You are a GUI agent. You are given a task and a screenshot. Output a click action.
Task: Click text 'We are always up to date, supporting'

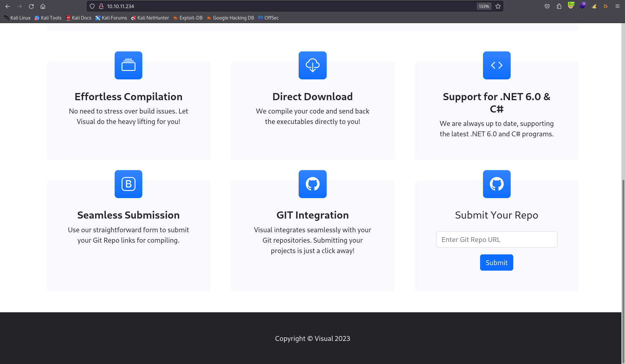(497, 124)
